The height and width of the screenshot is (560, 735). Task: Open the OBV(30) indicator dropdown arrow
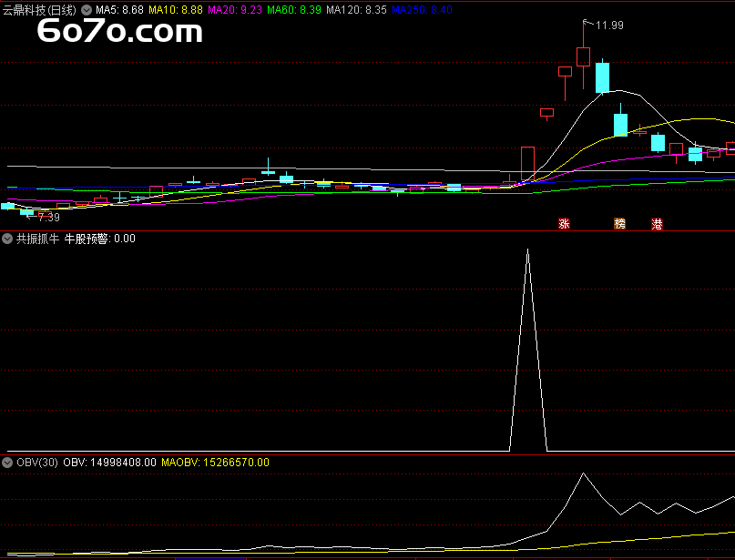tap(7, 463)
